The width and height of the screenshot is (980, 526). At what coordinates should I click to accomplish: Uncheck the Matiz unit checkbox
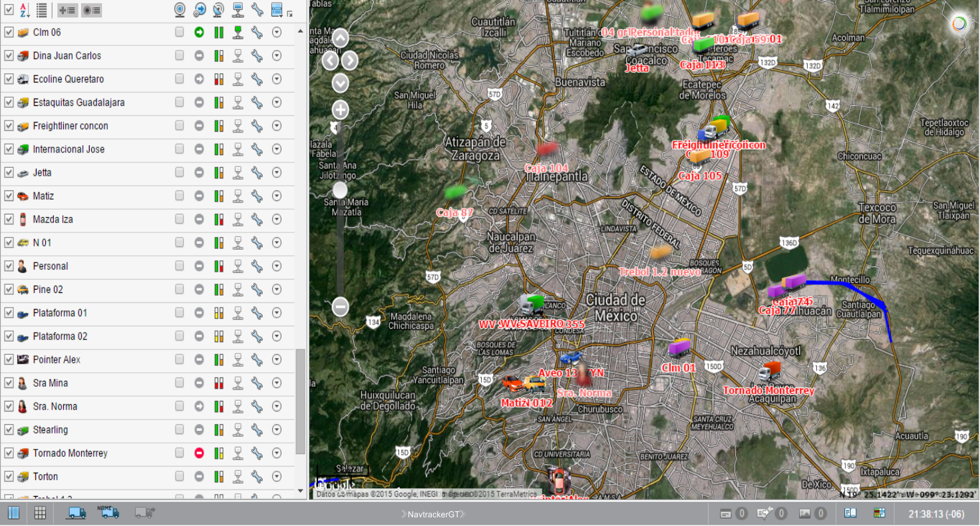[x=9, y=196]
